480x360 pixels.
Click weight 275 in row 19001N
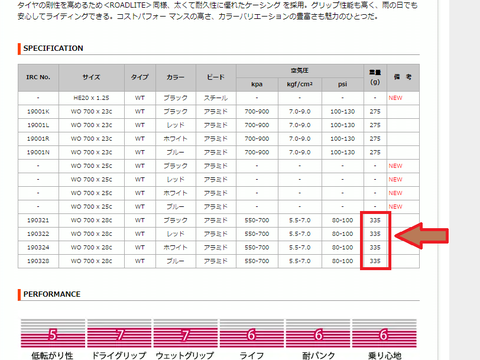(375, 152)
